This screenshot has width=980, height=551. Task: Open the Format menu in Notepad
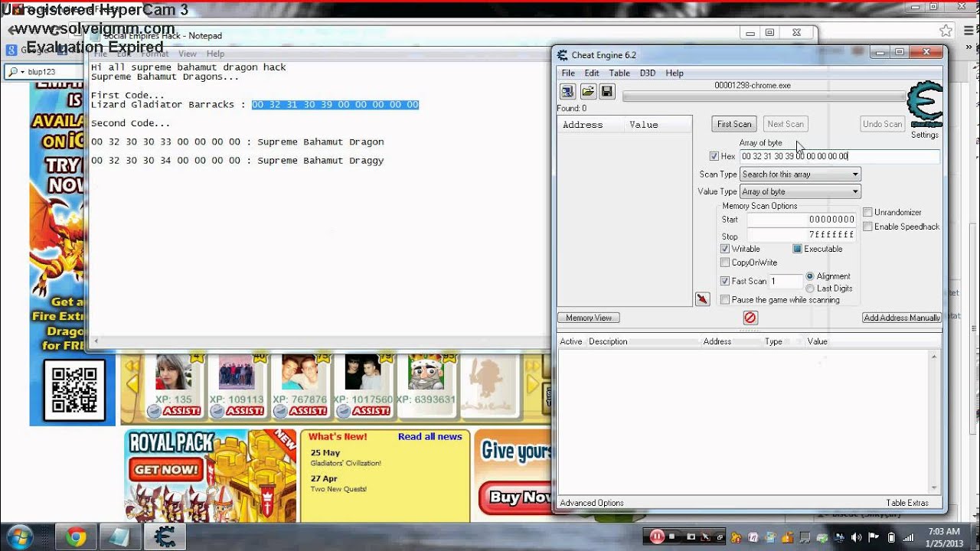coord(155,54)
